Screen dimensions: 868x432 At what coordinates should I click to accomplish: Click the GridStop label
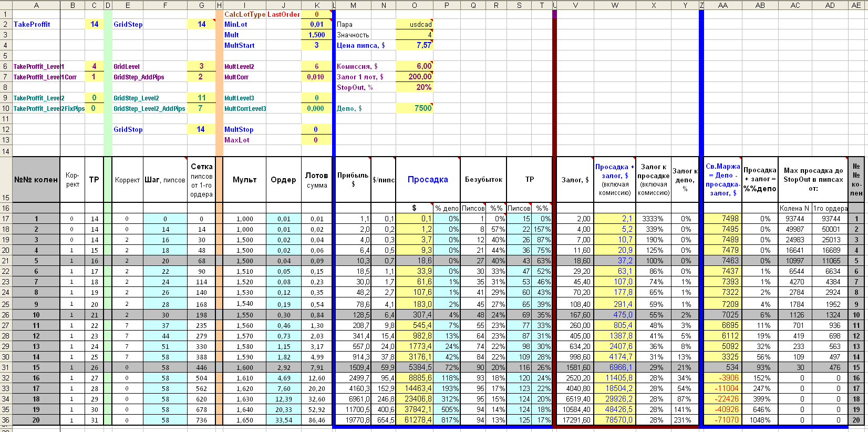click(128, 129)
